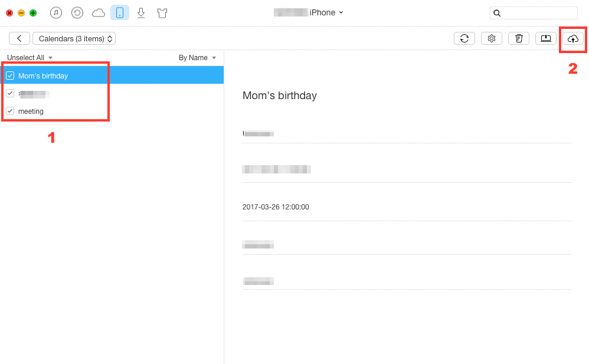Screen dimensions: 589x364
Task: Click the search magnifier icon
Action: (x=497, y=13)
